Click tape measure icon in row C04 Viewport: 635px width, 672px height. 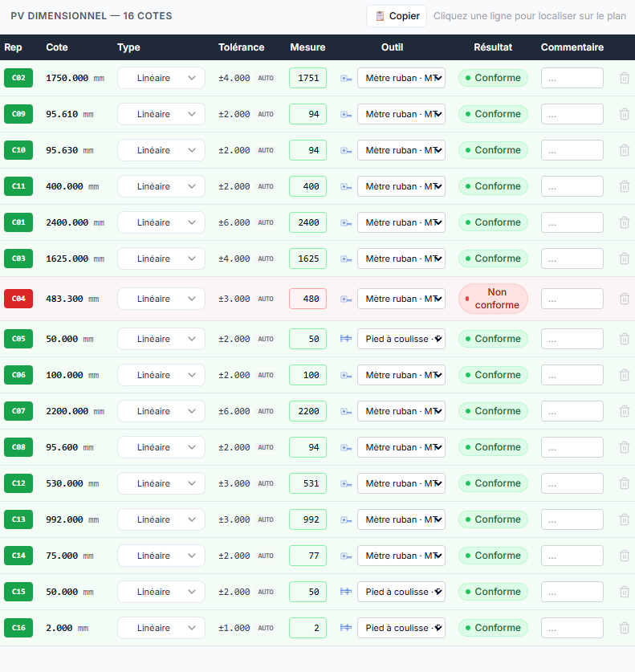point(346,299)
